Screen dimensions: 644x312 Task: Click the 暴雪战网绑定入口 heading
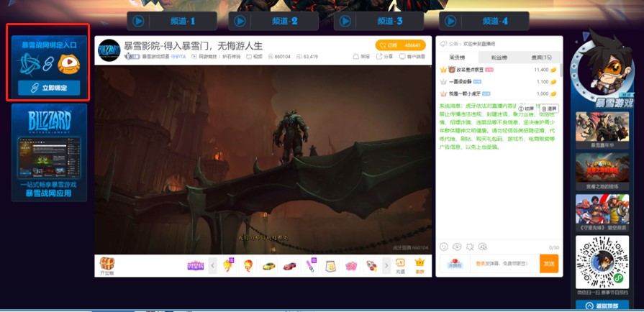pyautogui.click(x=49, y=45)
